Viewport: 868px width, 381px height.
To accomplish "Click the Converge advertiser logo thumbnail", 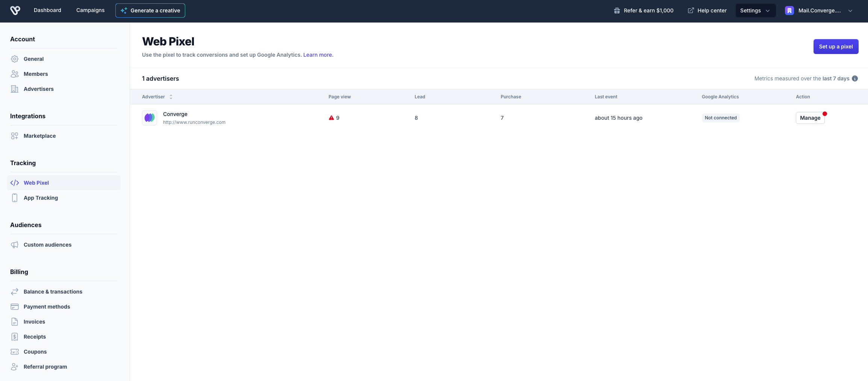I will (149, 117).
